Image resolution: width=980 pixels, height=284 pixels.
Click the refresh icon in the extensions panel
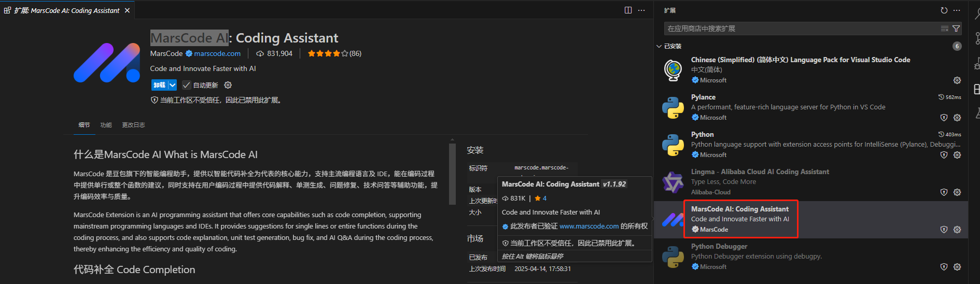point(944,10)
